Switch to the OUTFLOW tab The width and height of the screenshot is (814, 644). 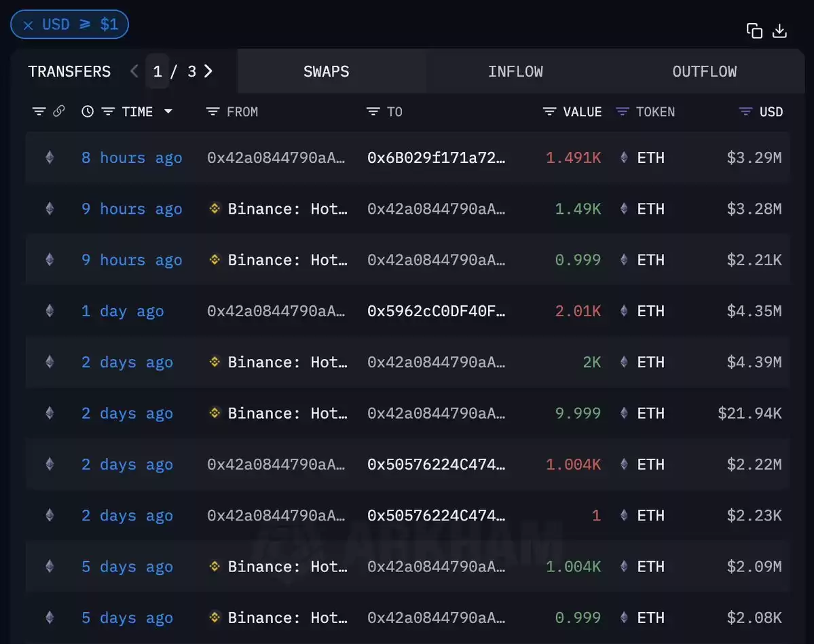click(705, 71)
